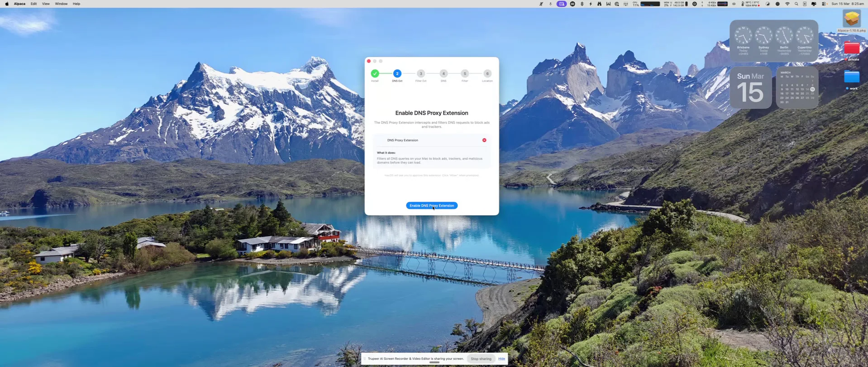Select the completed Install step checkmark
868x367 pixels.
click(x=375, y=73)
